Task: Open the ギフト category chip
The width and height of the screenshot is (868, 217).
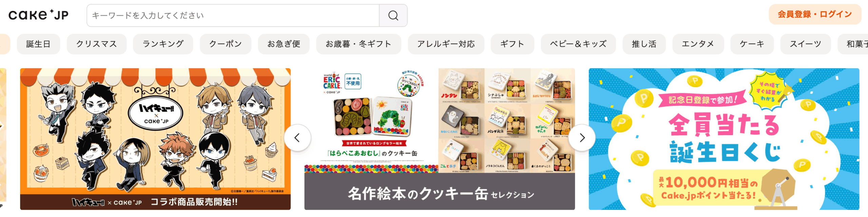Action: tap(512, 44)
